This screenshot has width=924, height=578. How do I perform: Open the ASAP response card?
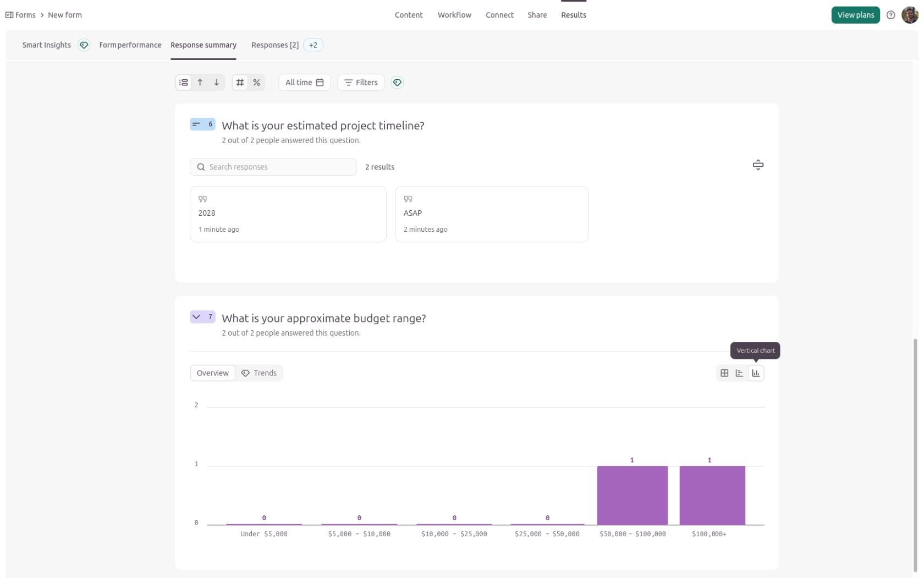492,214
